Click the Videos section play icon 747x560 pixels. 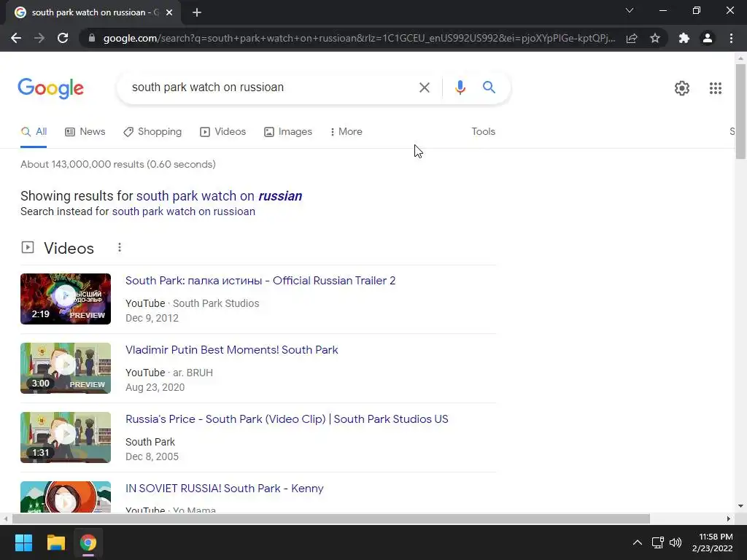click(x=28, y=248)
